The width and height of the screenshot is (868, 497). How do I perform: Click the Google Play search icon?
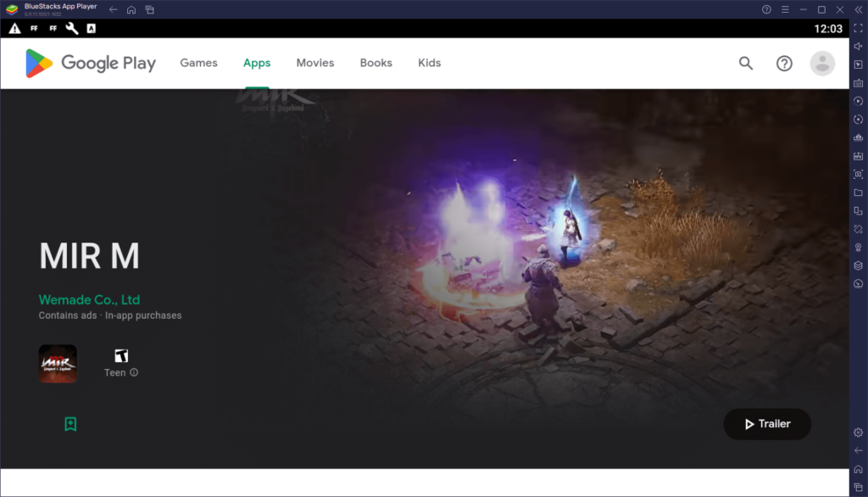[x=745, y=63]
